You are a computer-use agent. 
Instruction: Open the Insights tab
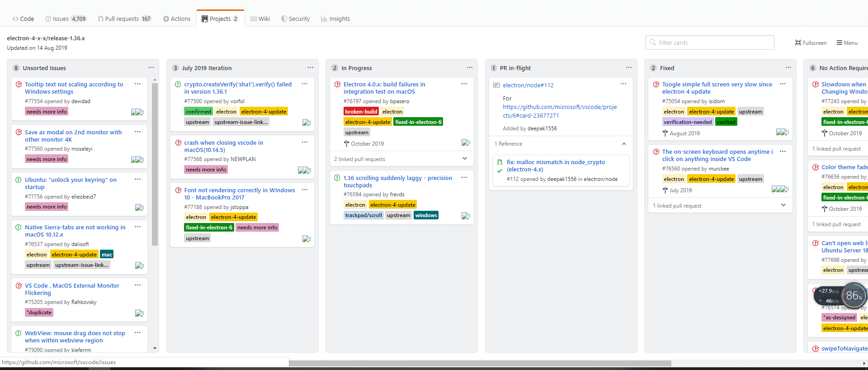coord(335,19)
